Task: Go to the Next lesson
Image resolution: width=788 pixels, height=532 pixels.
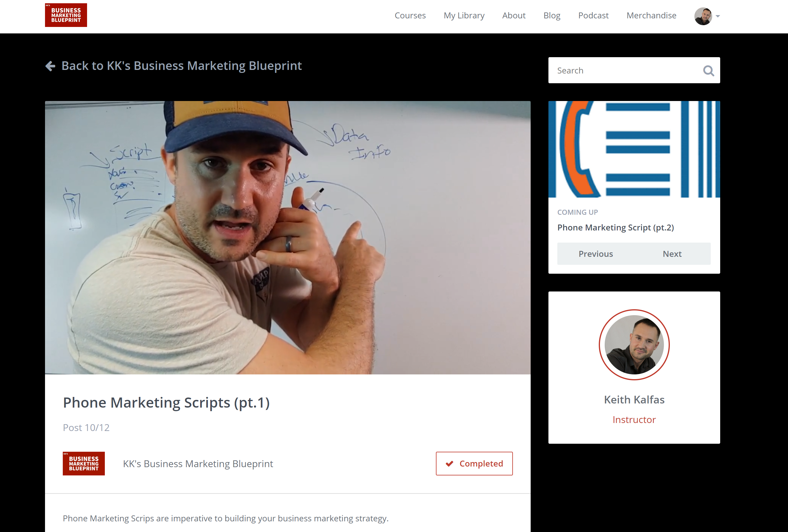Action: pyautogui.click(x=672, y=254)
